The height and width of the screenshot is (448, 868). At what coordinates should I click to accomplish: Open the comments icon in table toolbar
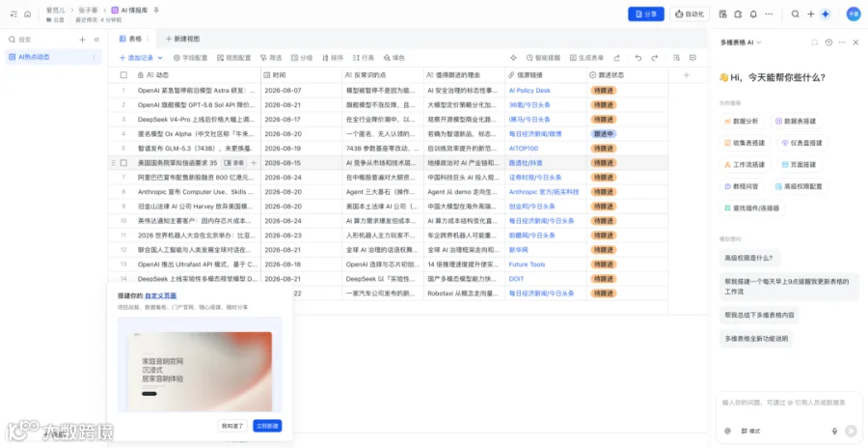pos(692,58)
